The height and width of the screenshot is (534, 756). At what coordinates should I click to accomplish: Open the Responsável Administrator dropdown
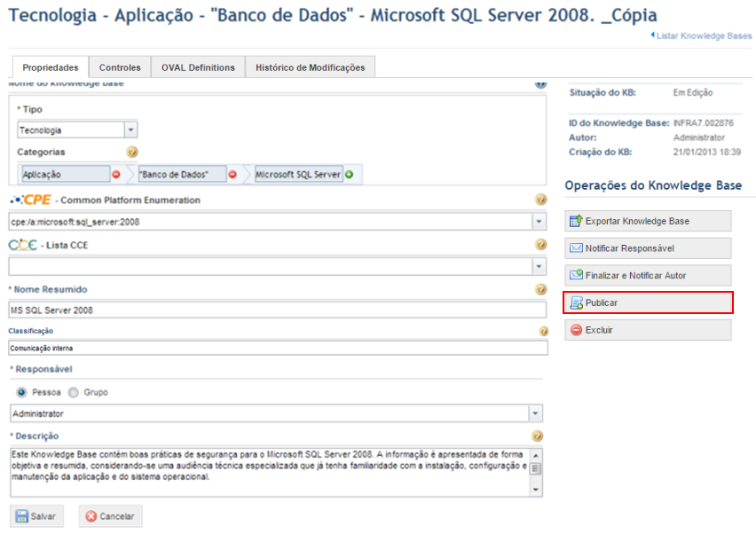coord(535,413)
